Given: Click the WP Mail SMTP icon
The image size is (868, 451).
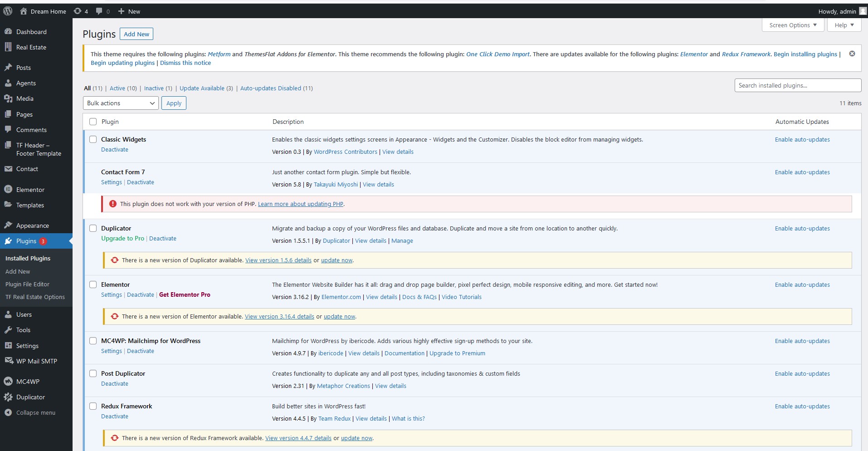Looking at the screenshot, I should coord(9,361).
